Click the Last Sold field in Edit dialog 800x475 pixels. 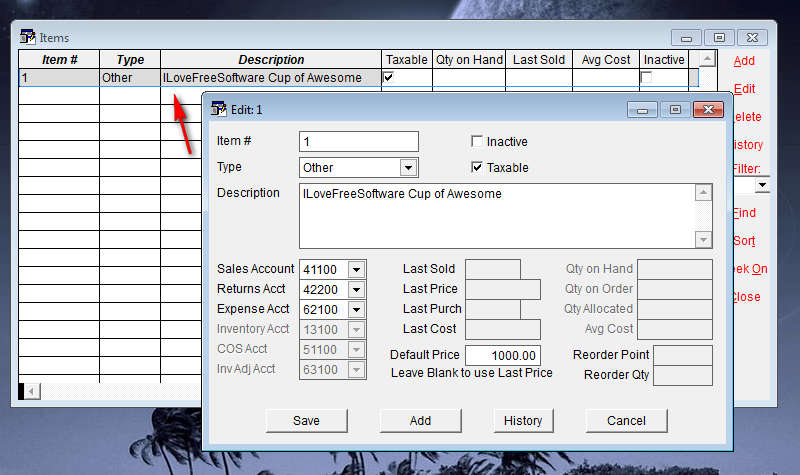tap(493, 269)
